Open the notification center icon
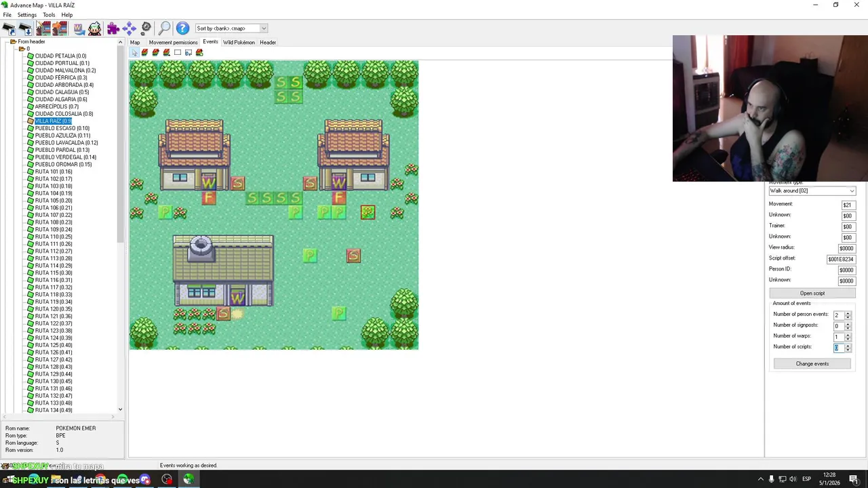 point(855,479)
